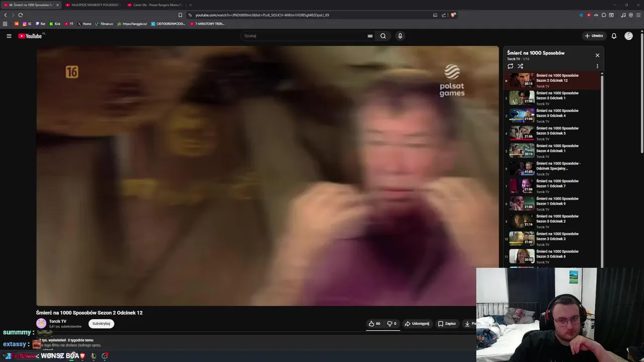Click the address bar URL

point(262,15)
